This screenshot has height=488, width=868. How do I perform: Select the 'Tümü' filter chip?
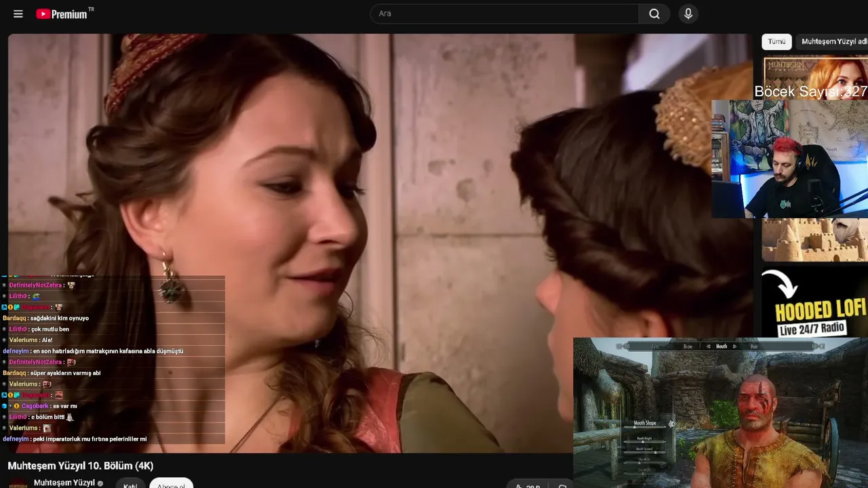click(x=776, y=41)
